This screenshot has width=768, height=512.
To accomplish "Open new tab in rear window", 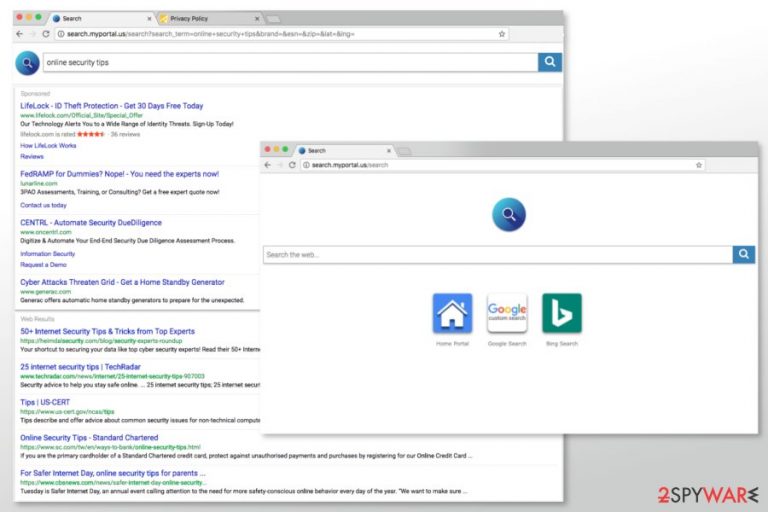I will coord(273,19).
